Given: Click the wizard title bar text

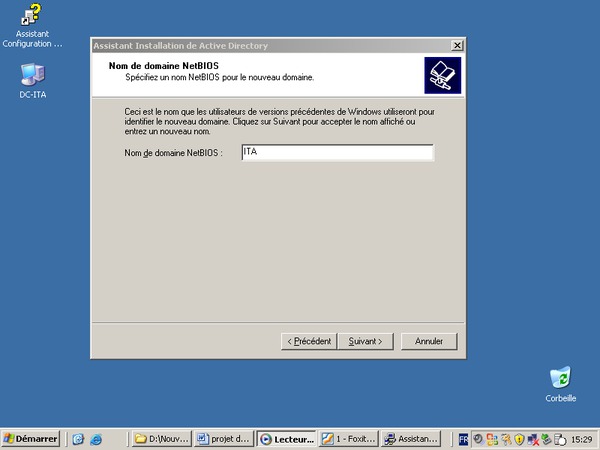Looking at the screenshot, I should (x=180, y=46).
